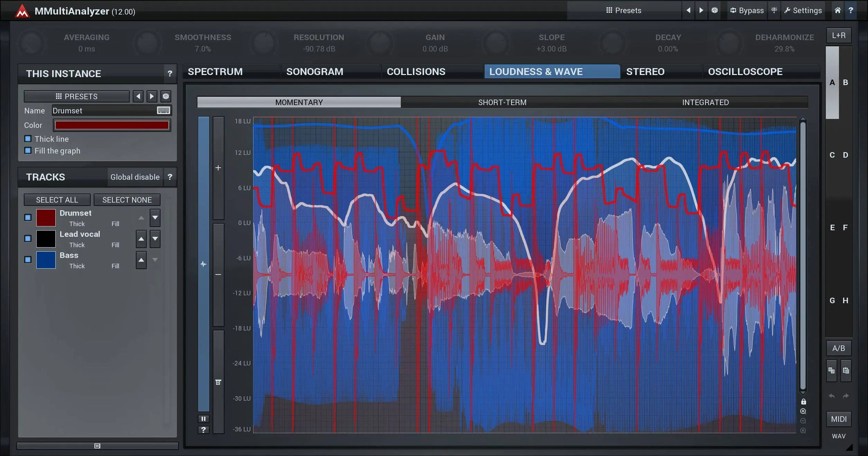The width and height of the screenshot is (868, 456).
Task: Move Lead vocal track down
Action: (x=155, y=239)
